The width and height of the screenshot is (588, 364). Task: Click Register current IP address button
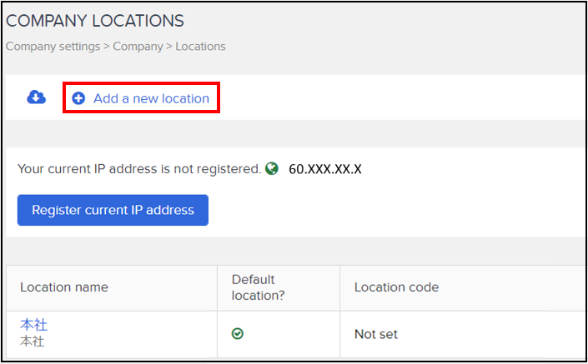tap(113, 210)
